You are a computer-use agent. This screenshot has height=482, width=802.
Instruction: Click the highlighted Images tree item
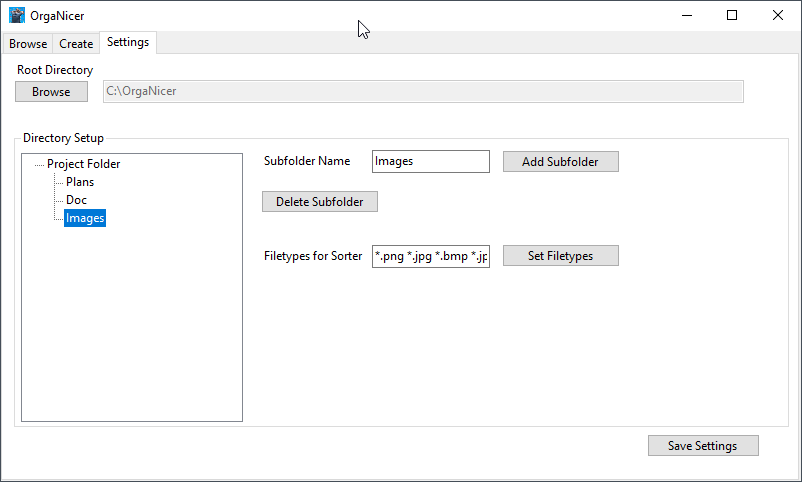[x=85, y=218]
